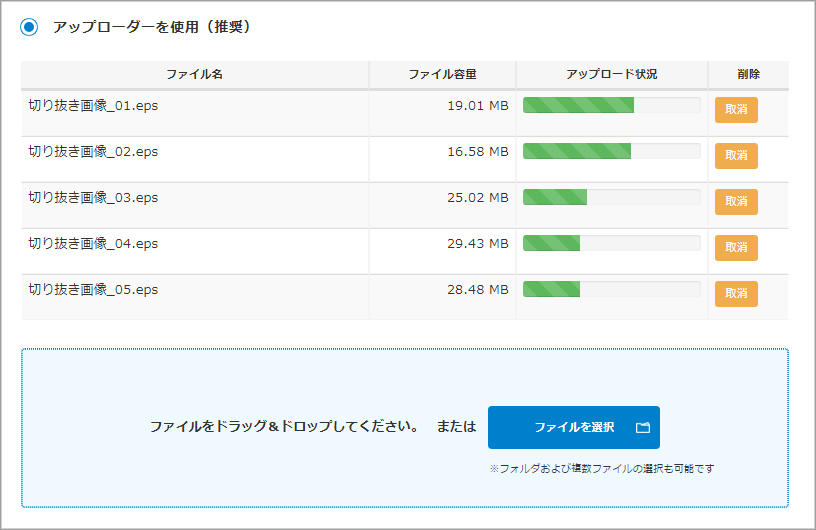Click the progress bar for 切り抜き画像_01.eps
Image resolution: width=816 pixels, height=530 pixels.
click(611, 106)
